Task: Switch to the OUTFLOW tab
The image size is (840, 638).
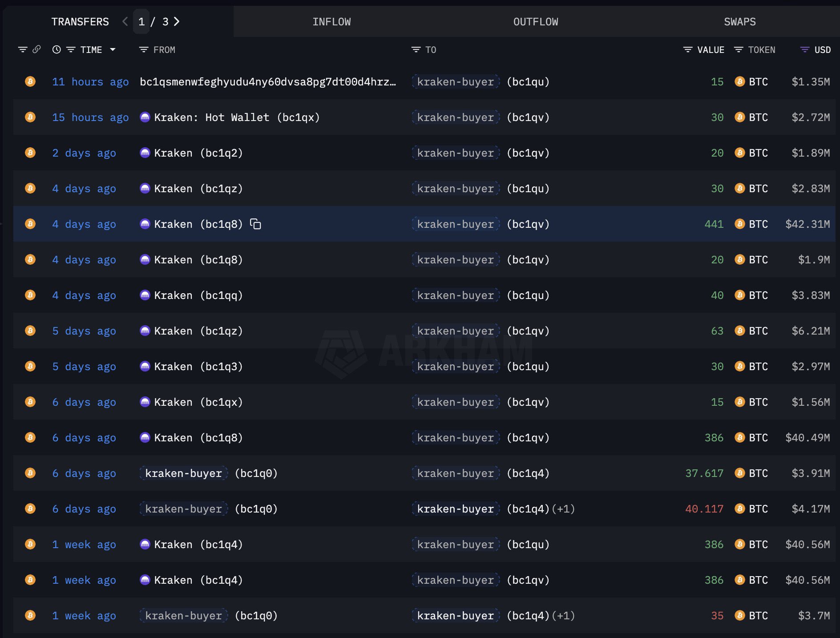Action: (x=536, y=22)
